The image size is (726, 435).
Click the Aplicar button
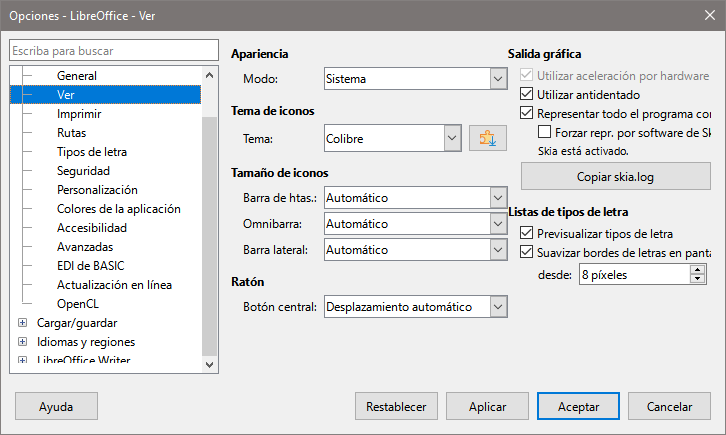[x=487, y=406]
